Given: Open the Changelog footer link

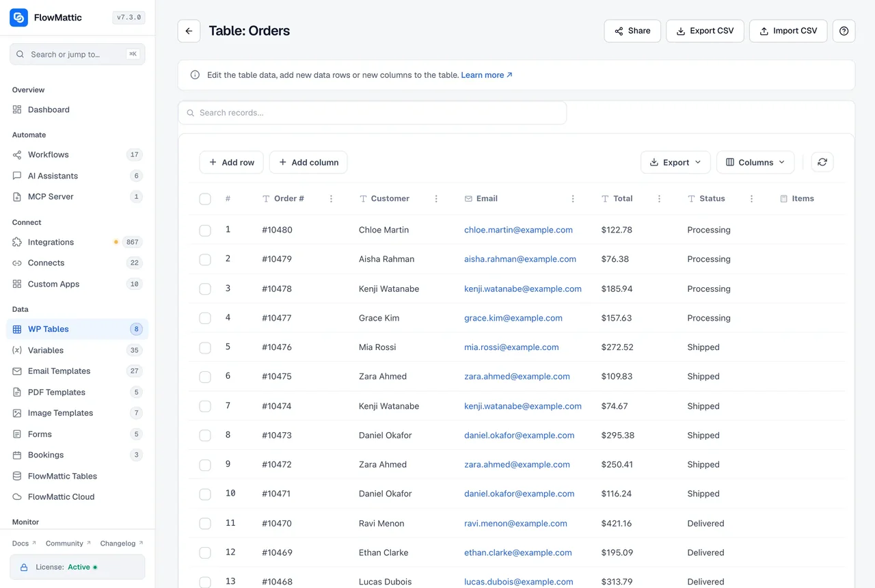Looking at the screenshot, I should (122, 544).
